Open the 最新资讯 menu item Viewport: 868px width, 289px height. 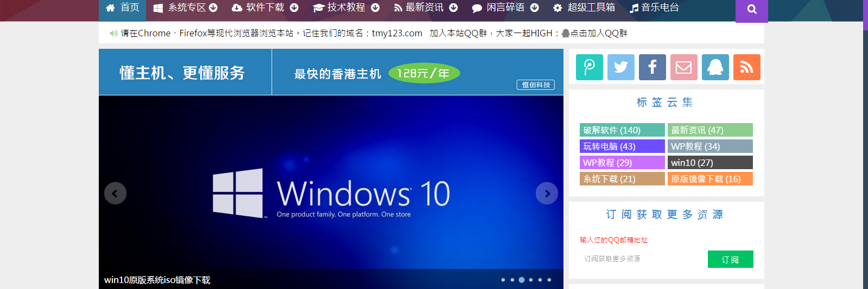click(x=425, y=8)
